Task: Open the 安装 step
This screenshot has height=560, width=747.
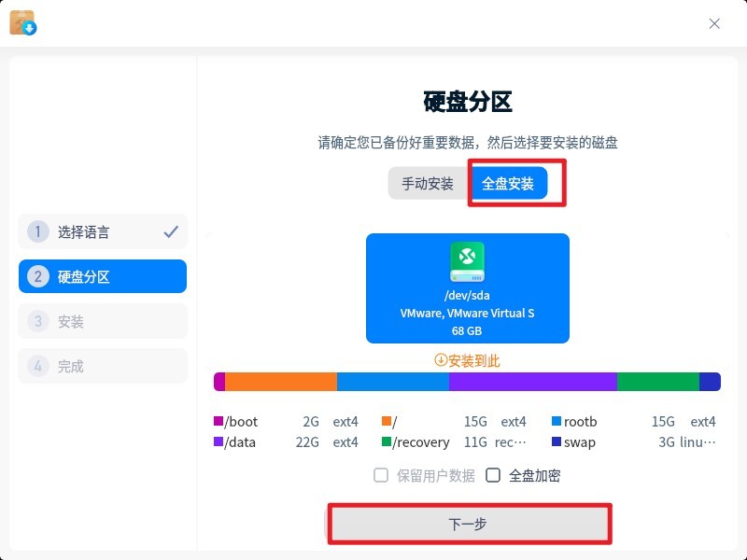Action: click(103, 321)
